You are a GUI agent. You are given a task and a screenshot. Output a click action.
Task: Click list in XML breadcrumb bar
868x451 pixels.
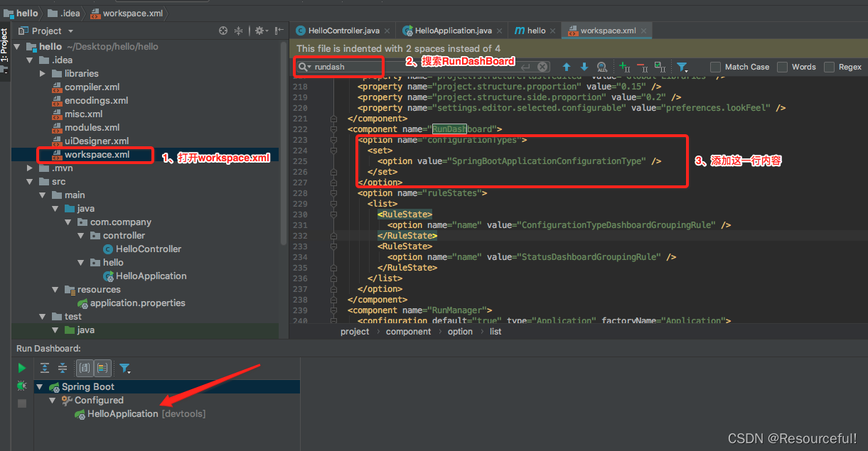(x=495, y=332)
